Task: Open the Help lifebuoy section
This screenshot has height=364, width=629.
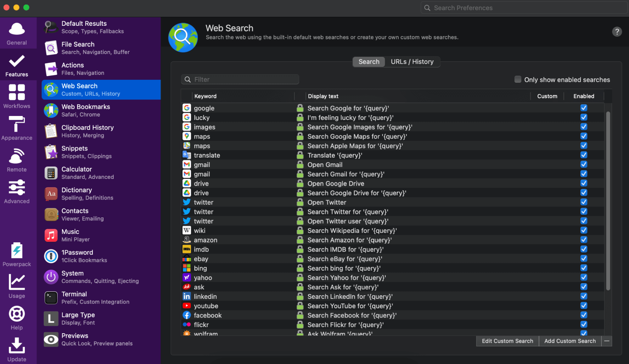Action: [x=17, y=318]
